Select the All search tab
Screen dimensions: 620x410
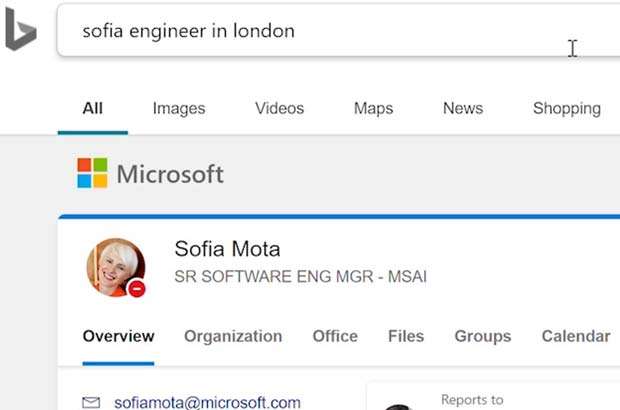tap(93, 108)
